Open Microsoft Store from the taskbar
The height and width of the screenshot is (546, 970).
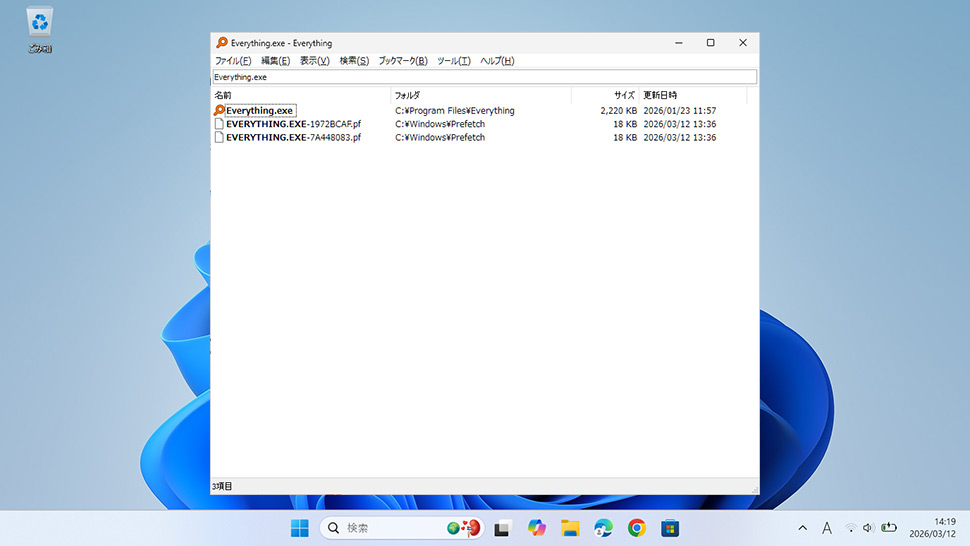point(670,528)
